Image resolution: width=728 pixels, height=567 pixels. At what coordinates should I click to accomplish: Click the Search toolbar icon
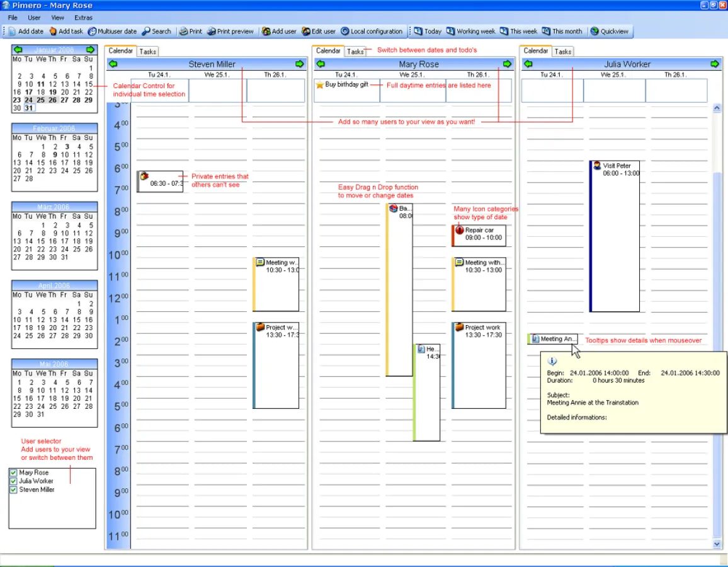pyautogui.click(x=146, y=31)
